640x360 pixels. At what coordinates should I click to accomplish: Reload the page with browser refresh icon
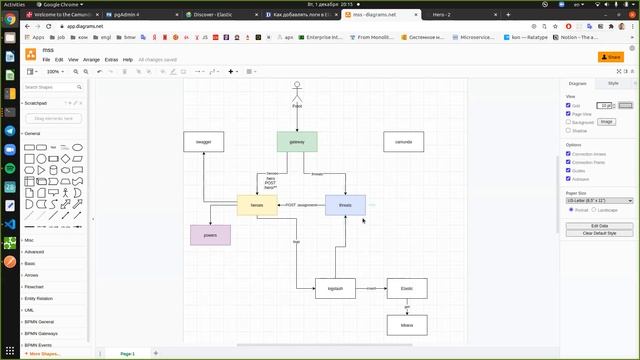[49, 26]
